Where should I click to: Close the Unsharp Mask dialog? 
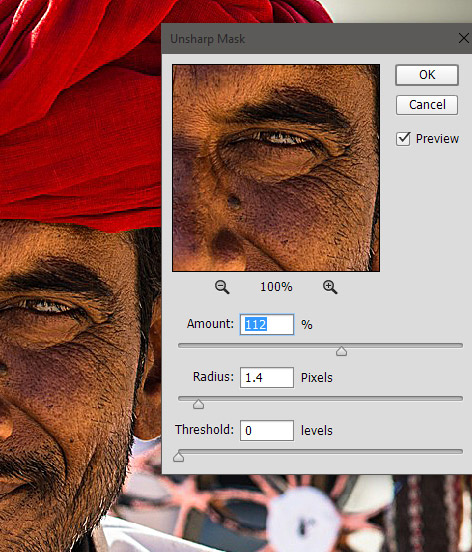464,38
